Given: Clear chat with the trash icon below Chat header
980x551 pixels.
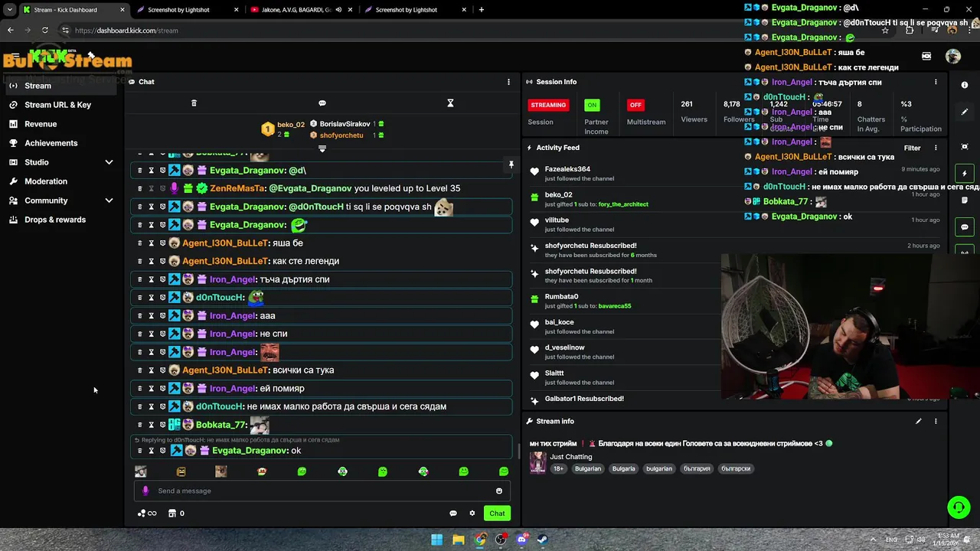Looking at the screenshot, I should (194, 103).
